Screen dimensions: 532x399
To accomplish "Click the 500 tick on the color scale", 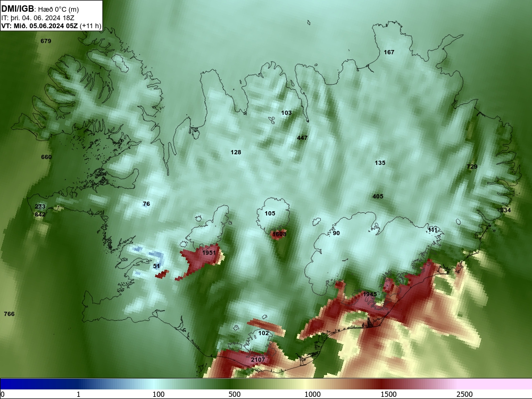I will tap(235, 394).
